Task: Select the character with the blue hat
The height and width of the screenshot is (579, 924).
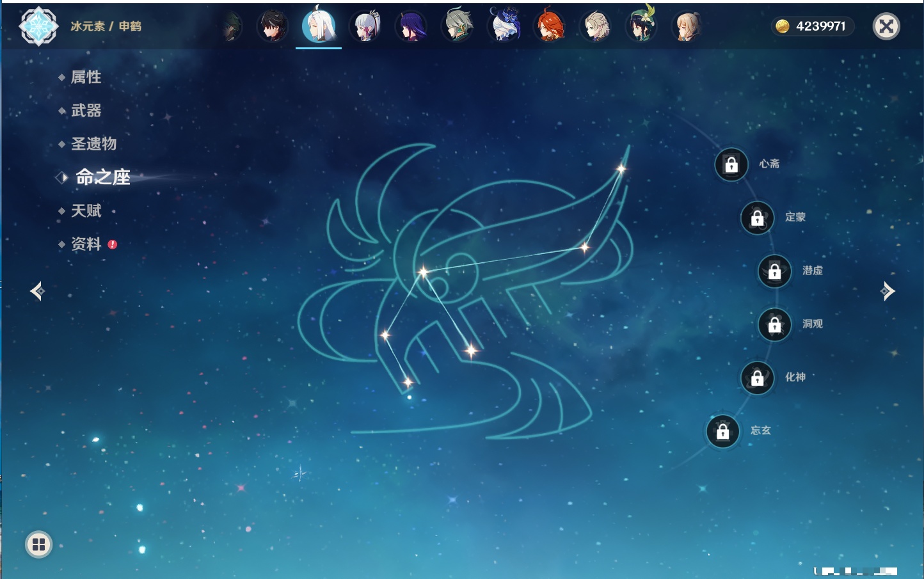Action: pyautogui.click(x=504, y=25)
